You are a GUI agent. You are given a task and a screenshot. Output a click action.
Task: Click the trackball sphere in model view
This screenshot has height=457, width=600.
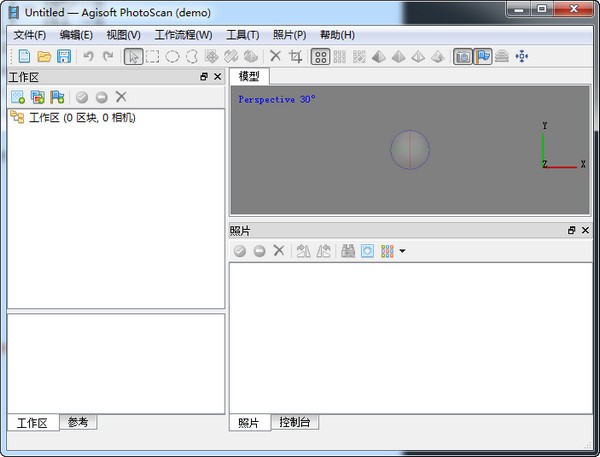pos(410,150)
